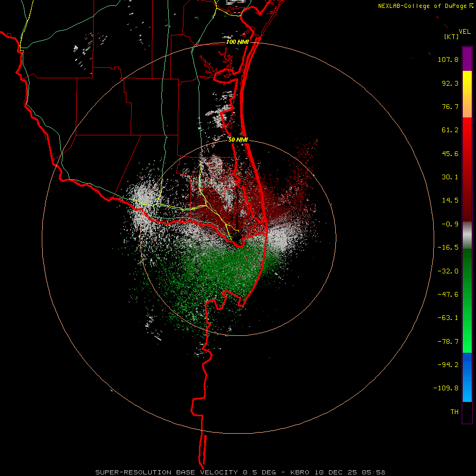Click the 100 NMI range ring label

click(x=237, y=42)
